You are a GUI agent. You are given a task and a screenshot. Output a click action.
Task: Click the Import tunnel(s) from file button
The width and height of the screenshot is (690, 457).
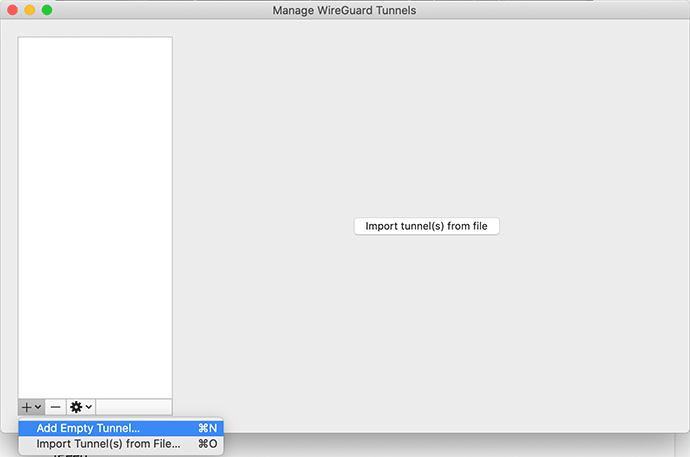pyautogui.click(x=426, y=226)
